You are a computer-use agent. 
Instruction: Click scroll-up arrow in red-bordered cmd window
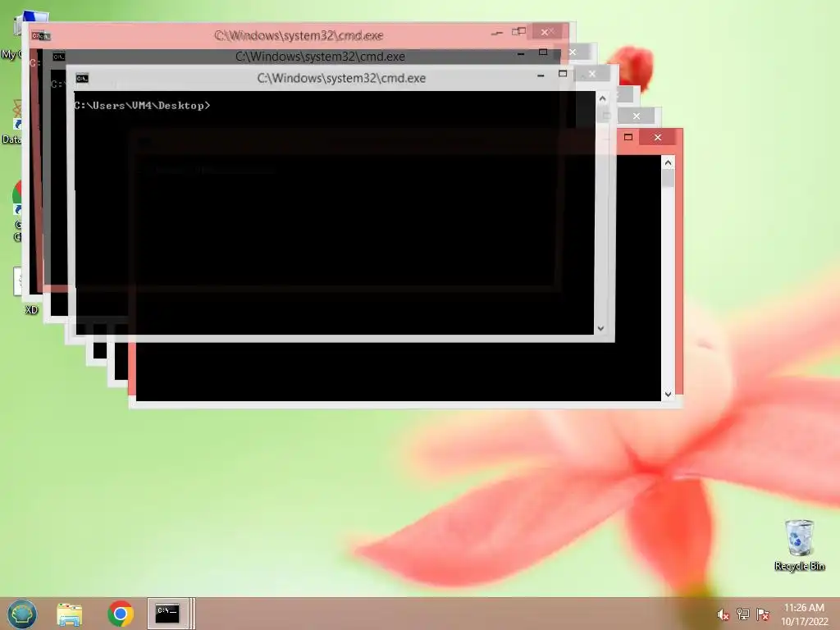point(668,162)
